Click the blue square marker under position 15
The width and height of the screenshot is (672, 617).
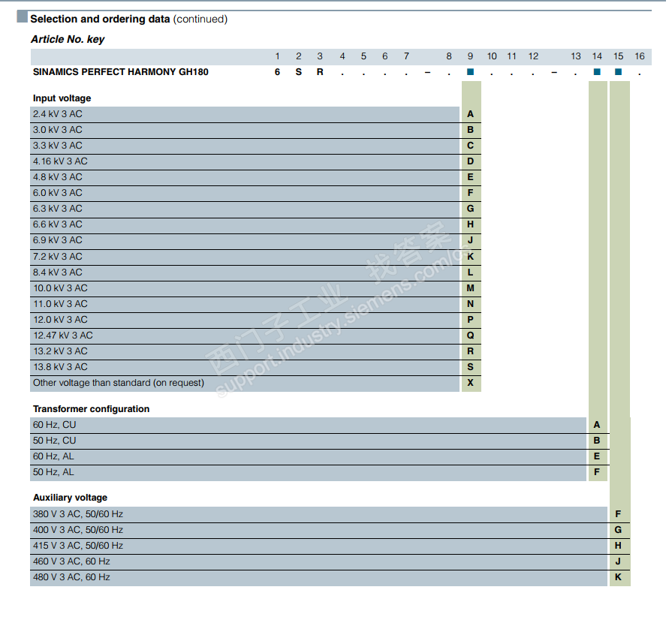[x=618, y=71]
